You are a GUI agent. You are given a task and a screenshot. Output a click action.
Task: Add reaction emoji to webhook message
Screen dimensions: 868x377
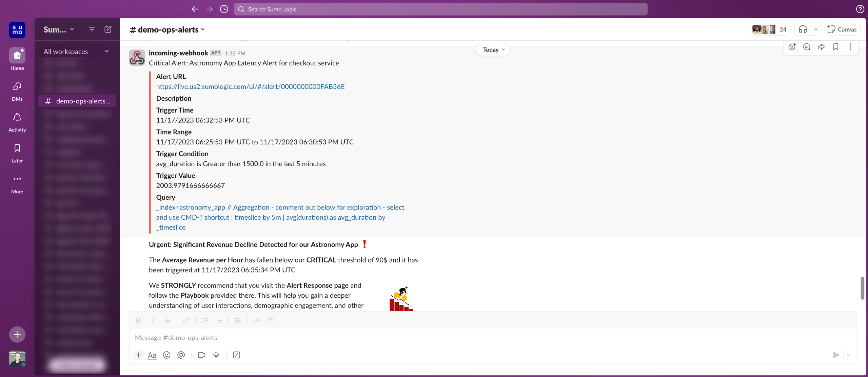coord(792,47)
